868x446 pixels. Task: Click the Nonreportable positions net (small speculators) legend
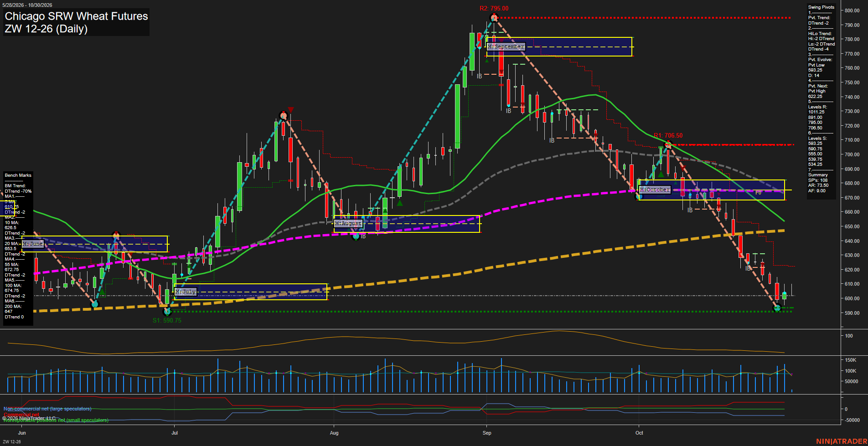tap(56, 420)
